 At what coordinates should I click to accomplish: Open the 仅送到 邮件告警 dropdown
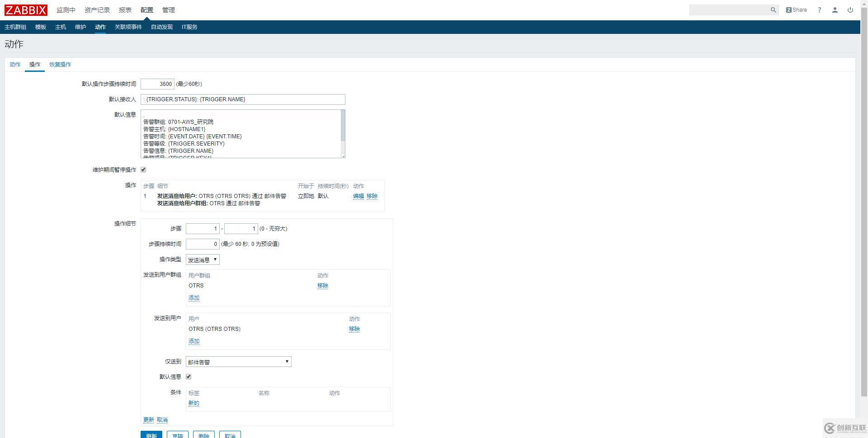pyautogui.click(x=239, y=362)
